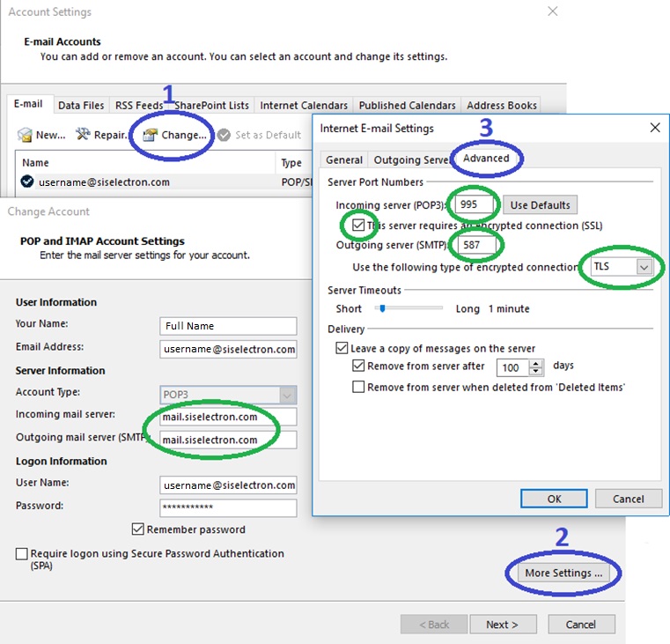Screen dimensions: 670x644
Task: Click the Password input field
Action: 228,508
